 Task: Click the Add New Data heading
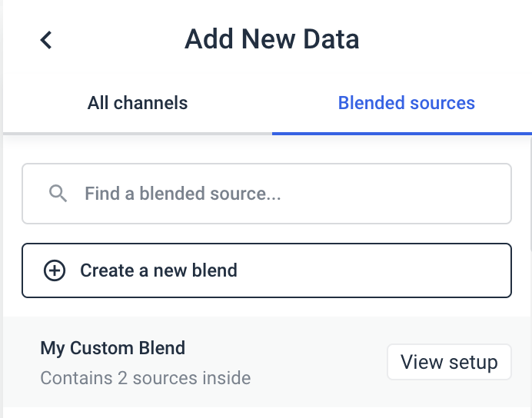pos(271,39)
